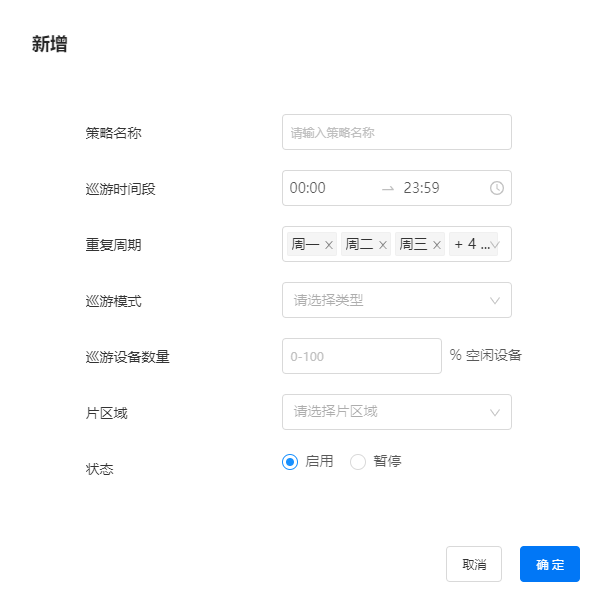Image resolution: width=596 pixels, height=596 pixels.
Task: Click the 取消 button
Action: click(474, 564)
